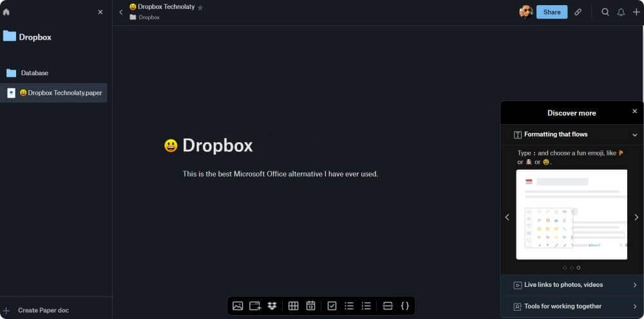Star the Dropbox Technolaty document
Screen dimensions: 644x319
coord(200,8)
